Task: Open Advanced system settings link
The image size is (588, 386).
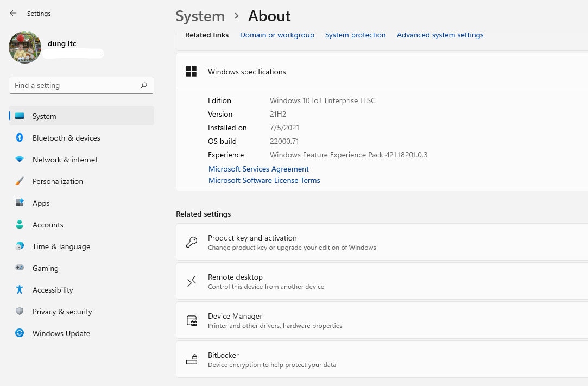Action: [x=440, y=35]
